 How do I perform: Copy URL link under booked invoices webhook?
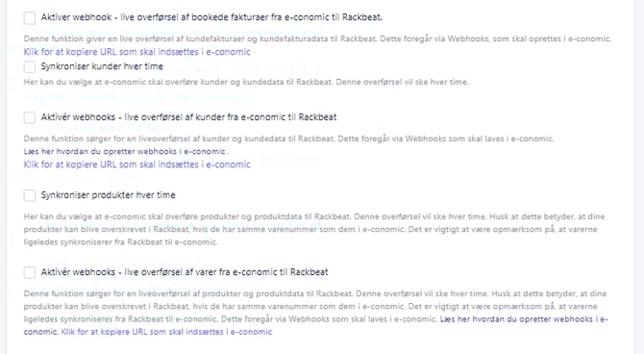[x=136, y=52]
